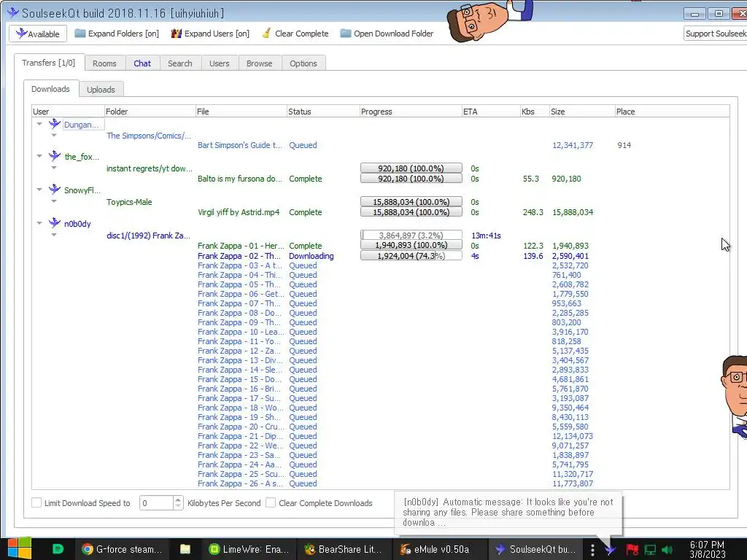The width and height of the screenshot is (747, 560).
Task: Enable Limit Download Speed checkbox
Action: click(36, 502)
